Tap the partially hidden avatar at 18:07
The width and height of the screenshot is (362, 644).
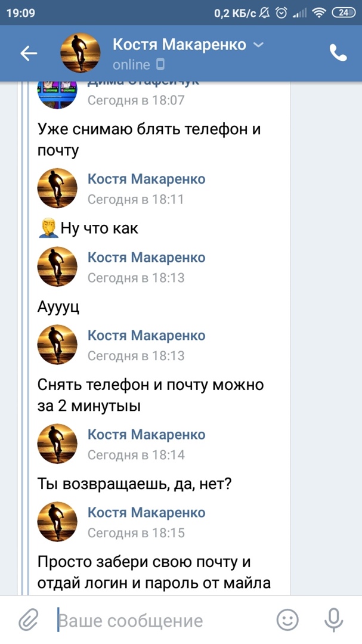point(57,92)
